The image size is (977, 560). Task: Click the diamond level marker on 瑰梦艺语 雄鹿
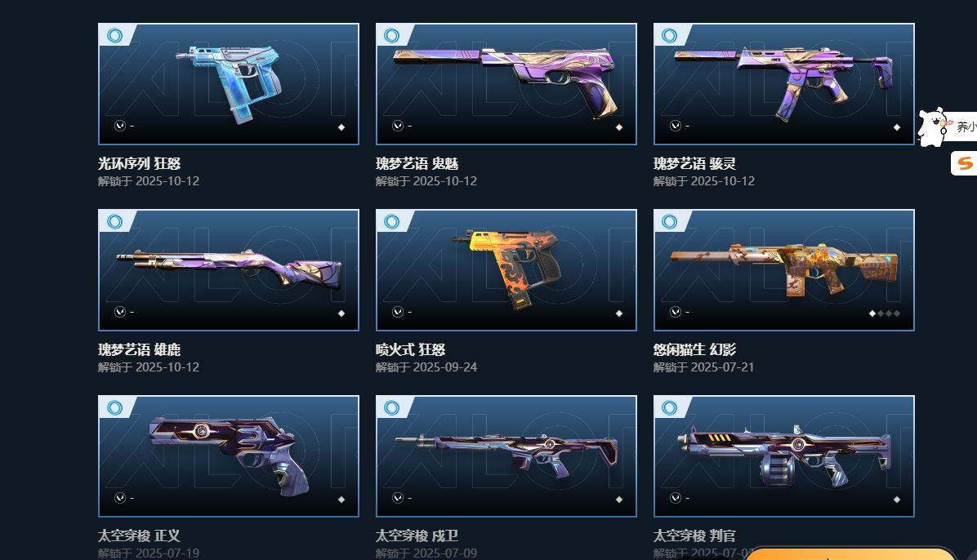(341, 313)
